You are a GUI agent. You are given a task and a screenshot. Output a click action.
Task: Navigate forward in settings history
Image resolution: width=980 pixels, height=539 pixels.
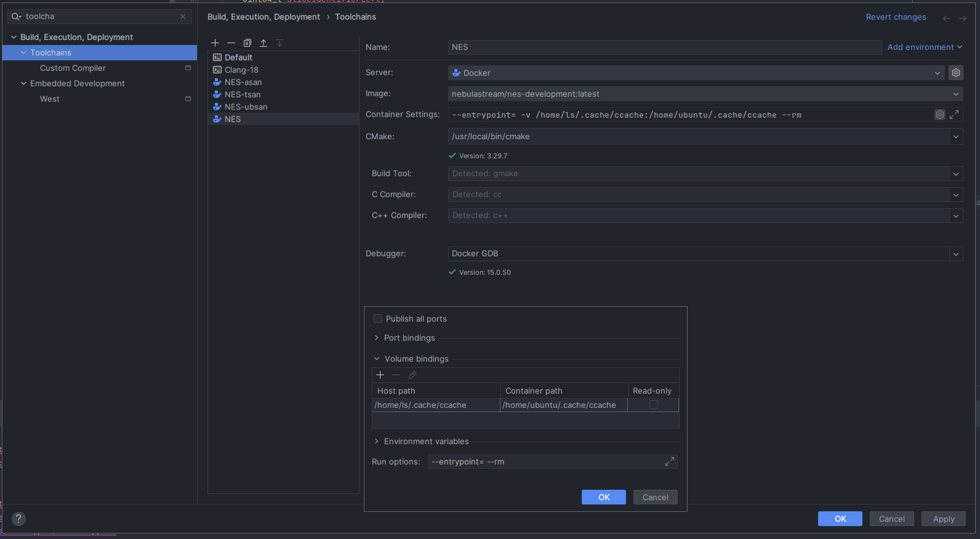tap(963, 18)
